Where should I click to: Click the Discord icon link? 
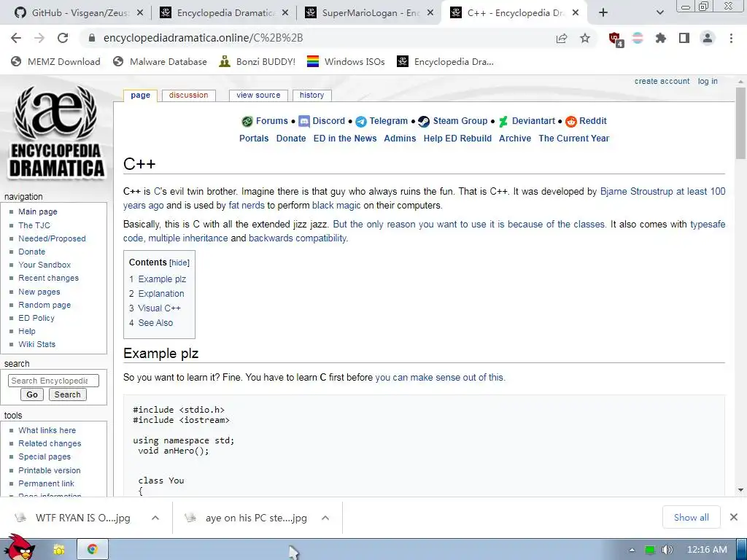(x=304, y=122)
